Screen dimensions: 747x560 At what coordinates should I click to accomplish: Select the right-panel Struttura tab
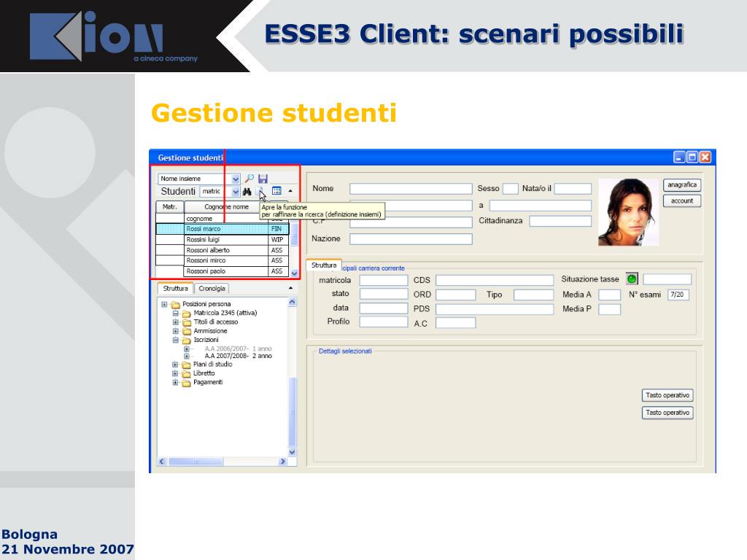324,265
